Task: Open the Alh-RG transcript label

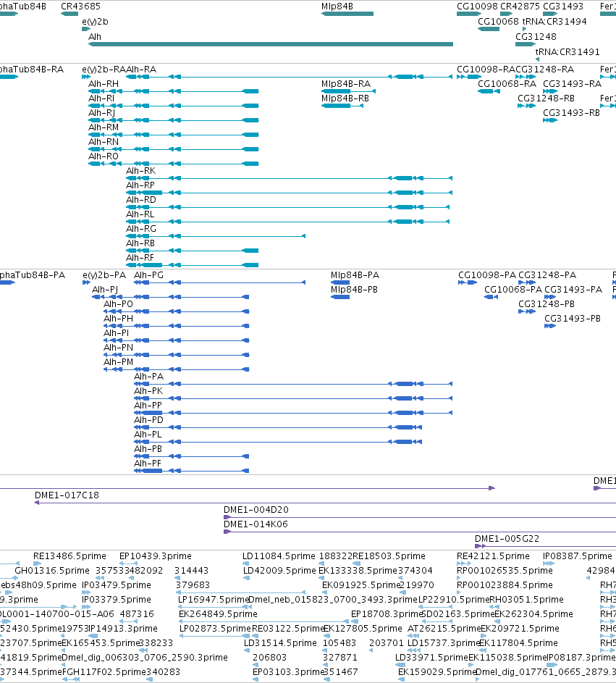Action: [x=141, y=229]
